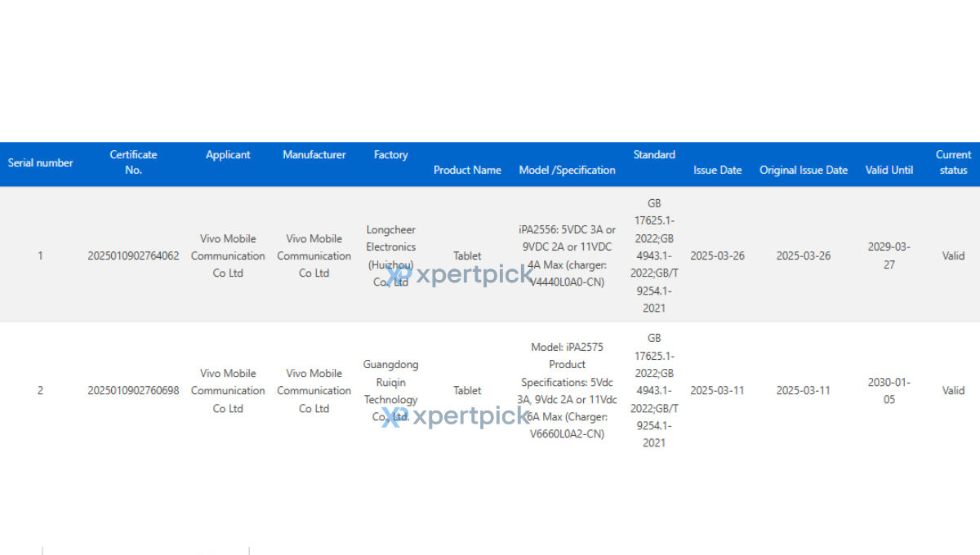Click Tablet product name in row 2
Image resolution: width=980 pixels, height=555 pixels.
pyautogui.click(x=467, y=390)
